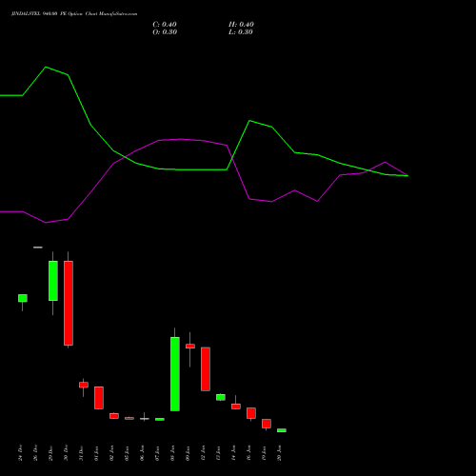Select the '29 Dec' date label
Viewport: 476px width, 476px height.
pos(51,452)
